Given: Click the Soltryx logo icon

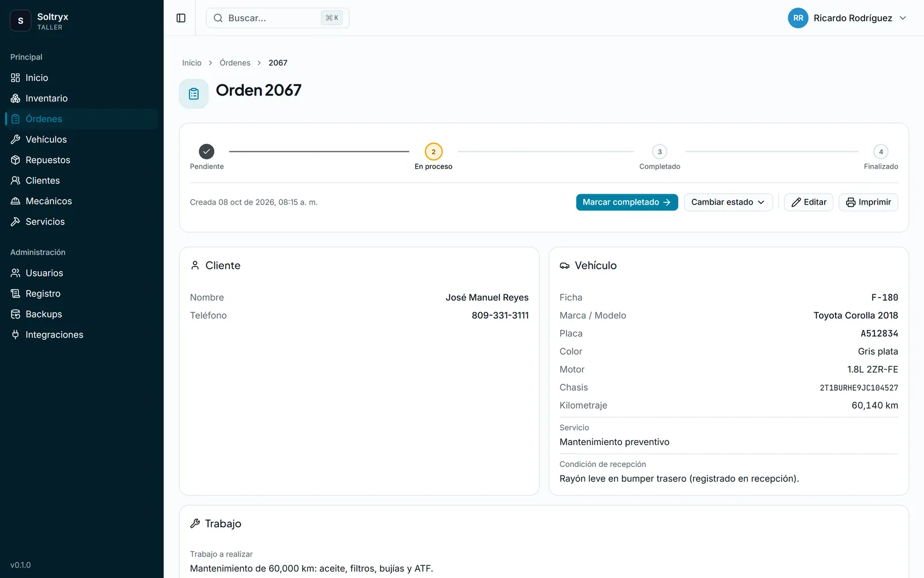Looking at the screenshot, I should coord(21,21).
